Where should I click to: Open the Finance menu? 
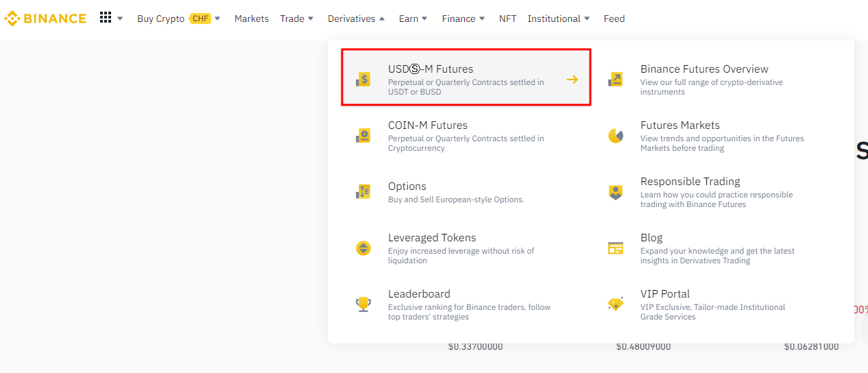[x=459, y=19]
